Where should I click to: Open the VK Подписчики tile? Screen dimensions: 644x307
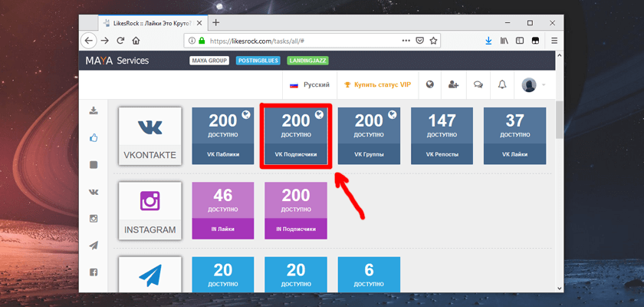pos(296,136)
